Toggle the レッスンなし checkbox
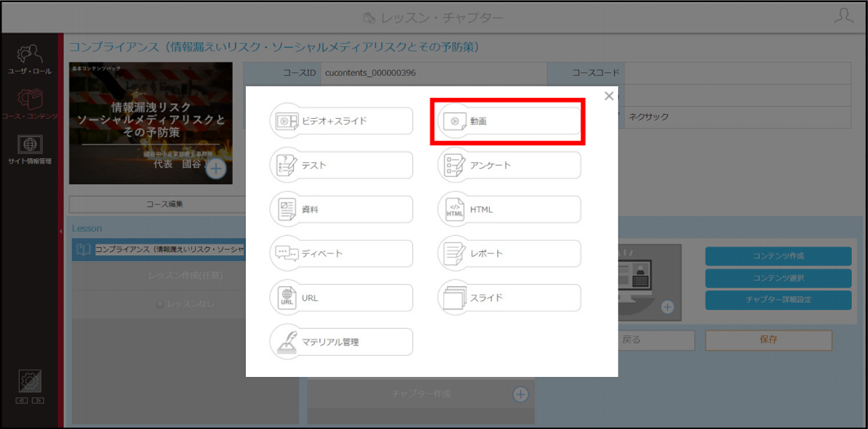This screenshot has height=429, width=868. pyautogui.click(x=160, y=304)
